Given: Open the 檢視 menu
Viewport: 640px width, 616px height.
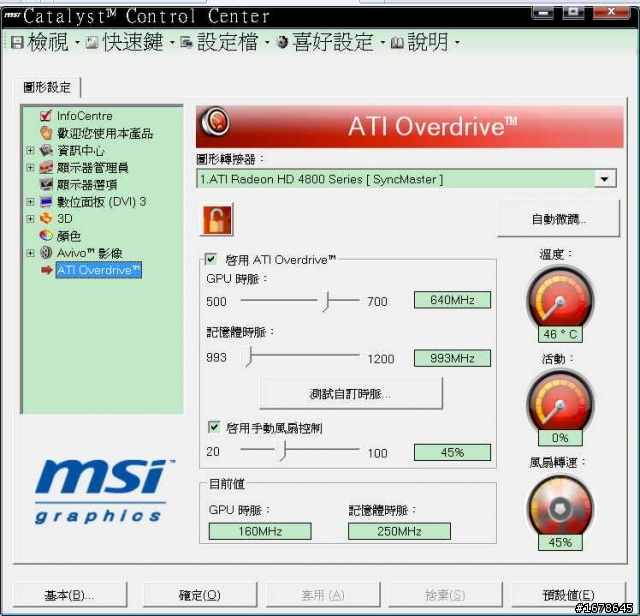Looking at the screenshot, I should click(x=48, y=42).
